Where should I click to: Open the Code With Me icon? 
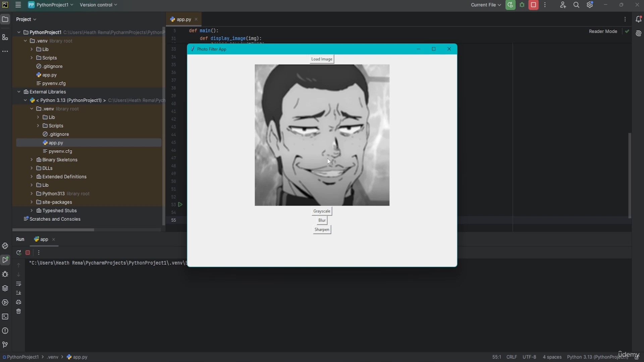click(563, 5)
